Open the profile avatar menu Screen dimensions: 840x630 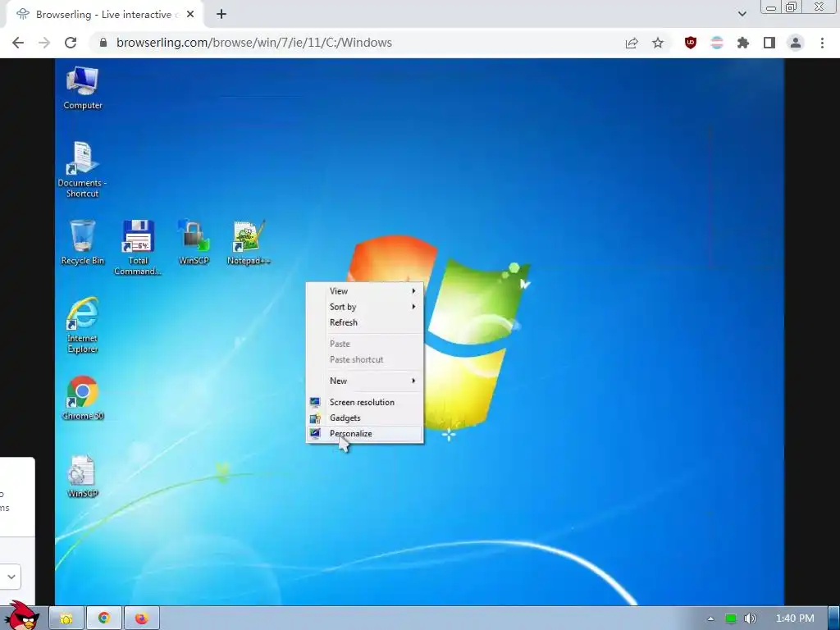click(x=796, y=43)
